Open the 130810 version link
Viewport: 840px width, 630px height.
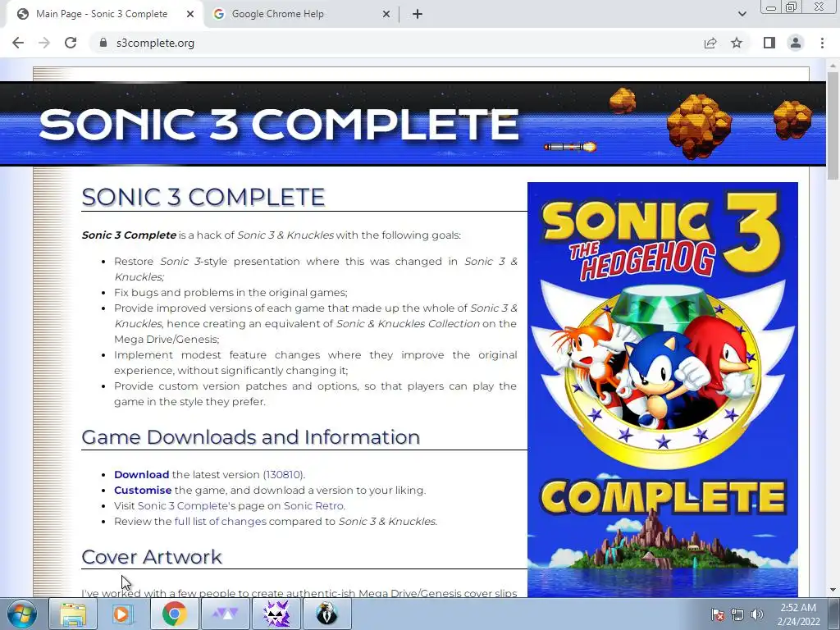point(282,475)
